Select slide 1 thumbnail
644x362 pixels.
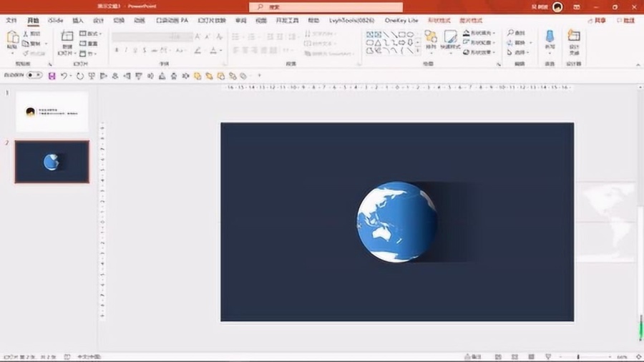point(52,112)
